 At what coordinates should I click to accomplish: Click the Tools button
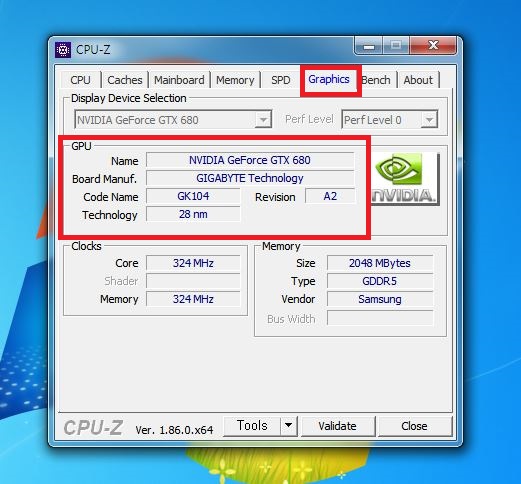point(252,426)
